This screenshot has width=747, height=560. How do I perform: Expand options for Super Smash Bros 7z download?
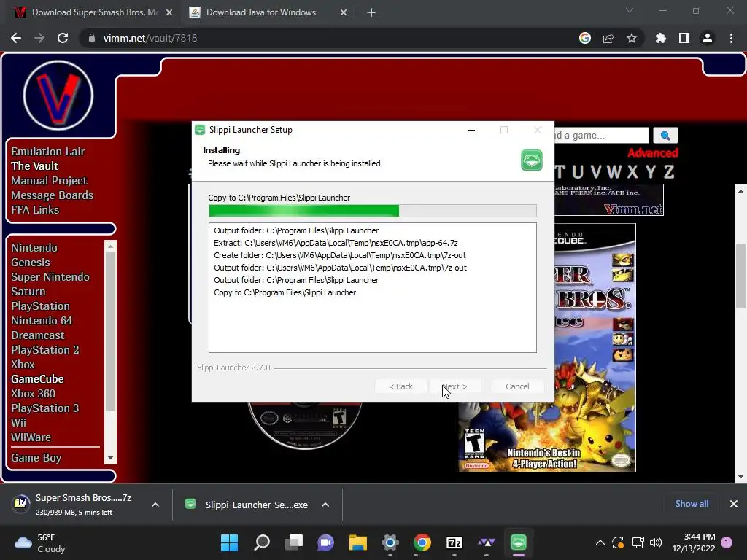point(155,505)
